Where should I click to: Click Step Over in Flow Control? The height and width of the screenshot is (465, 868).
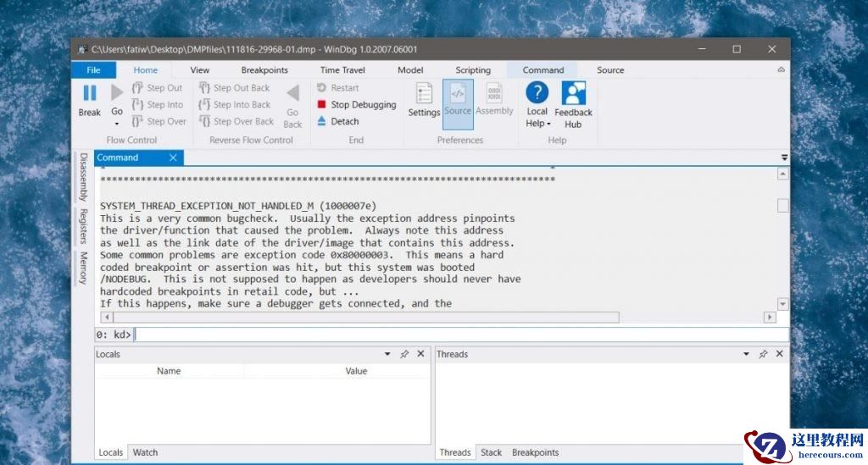coord(159,121)
